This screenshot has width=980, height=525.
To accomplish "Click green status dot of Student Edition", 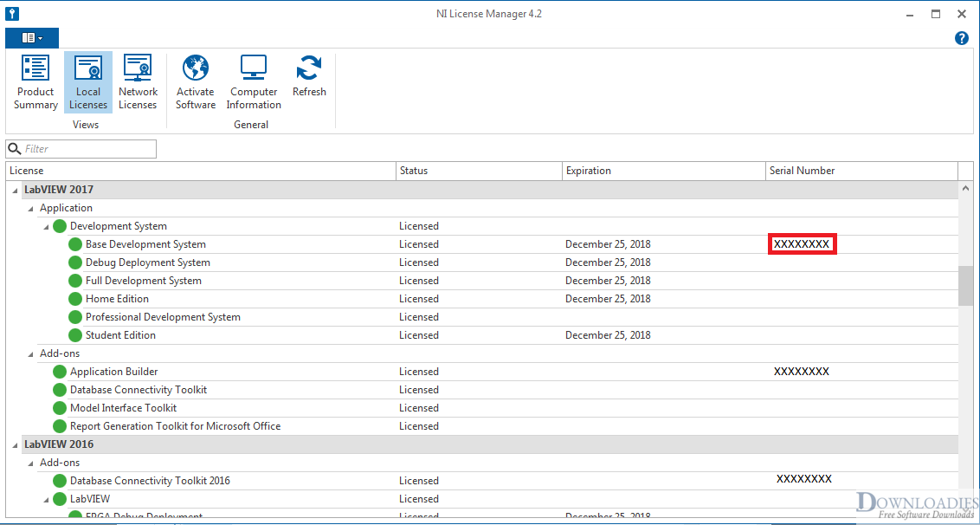I will (x=75, y=334).
